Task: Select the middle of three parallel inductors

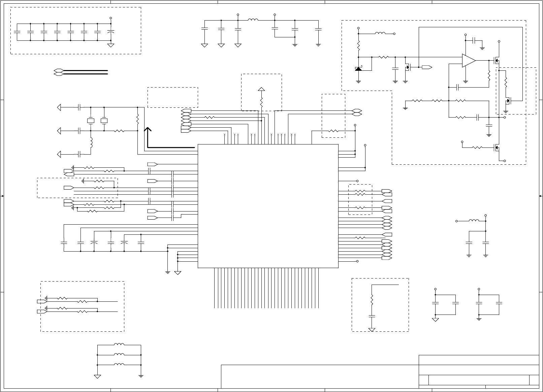Action: tap(119, 355)
